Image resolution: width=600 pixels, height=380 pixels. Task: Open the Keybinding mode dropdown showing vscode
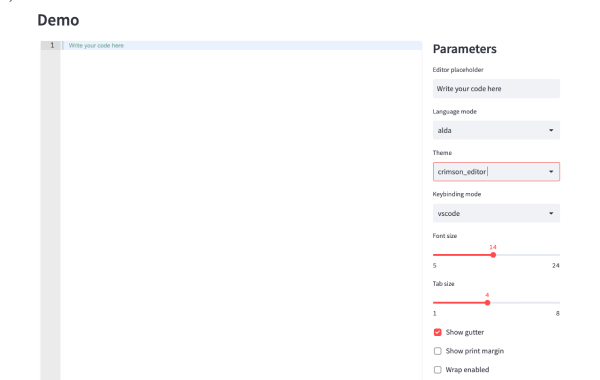pyautogui.click(x=496, y=213)
